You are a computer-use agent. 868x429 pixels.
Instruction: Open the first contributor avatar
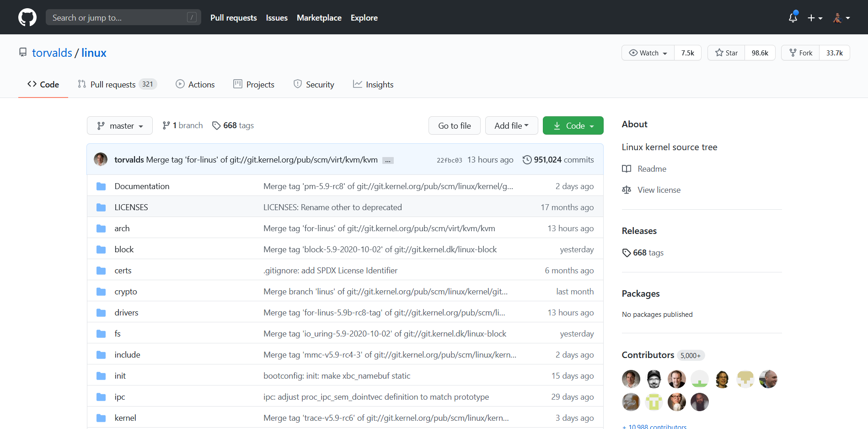point(631,379)
